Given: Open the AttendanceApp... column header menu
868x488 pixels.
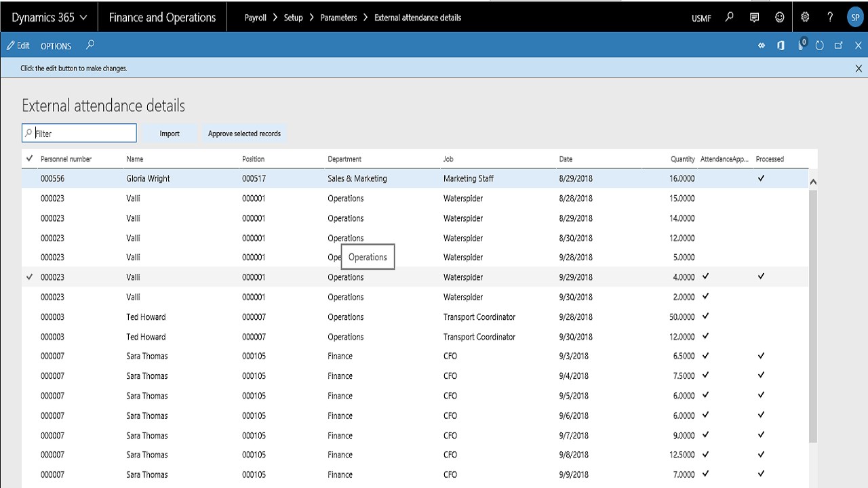Looking at the screenshot, I should (x=724, y=159).
